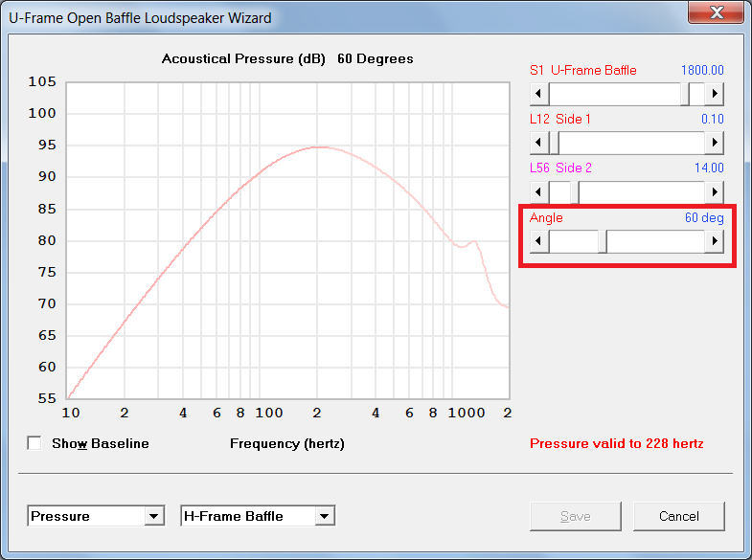Click left arrow of L12 Side 1 slider
This screenshot has width=752, height=560.
click(539, 143)
